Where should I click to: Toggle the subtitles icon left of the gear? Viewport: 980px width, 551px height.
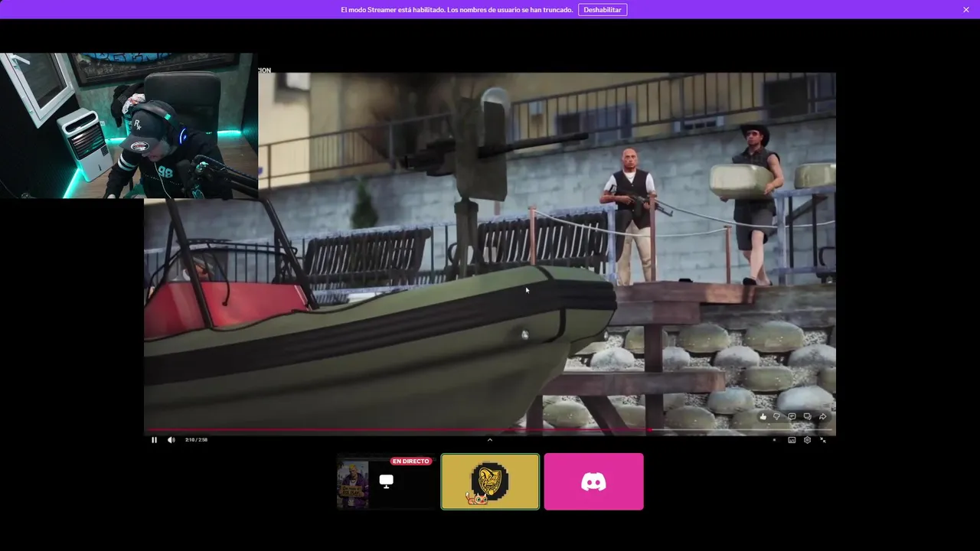click(792, 440)
